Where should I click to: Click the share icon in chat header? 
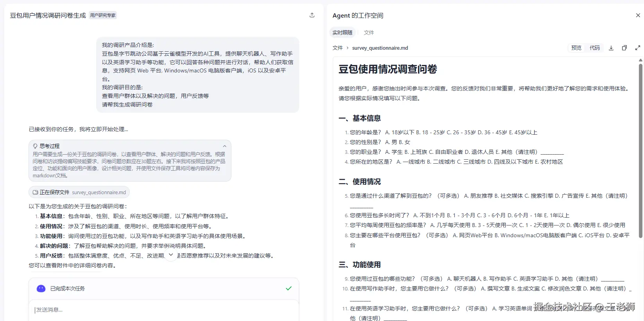[312, 15]
